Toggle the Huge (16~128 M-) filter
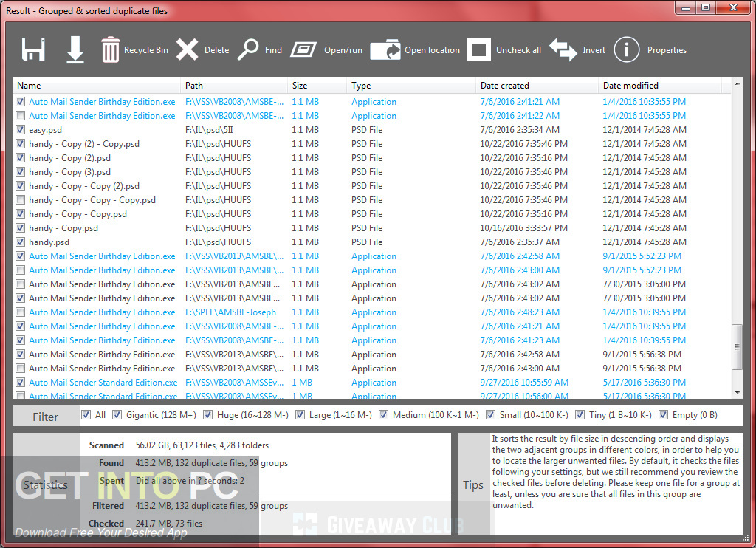The image size is (756, 548). click(207, 415)
